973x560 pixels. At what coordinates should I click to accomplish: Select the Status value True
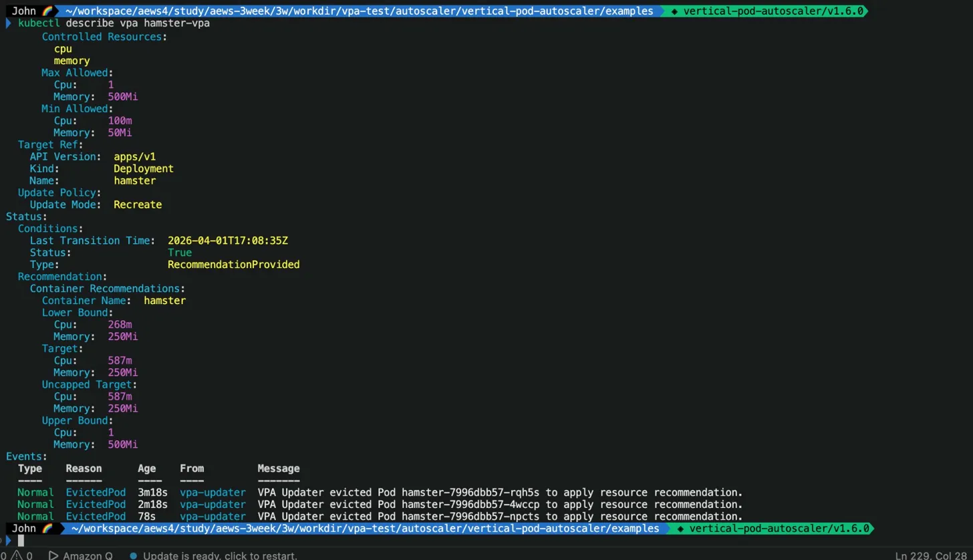point(180,253)
